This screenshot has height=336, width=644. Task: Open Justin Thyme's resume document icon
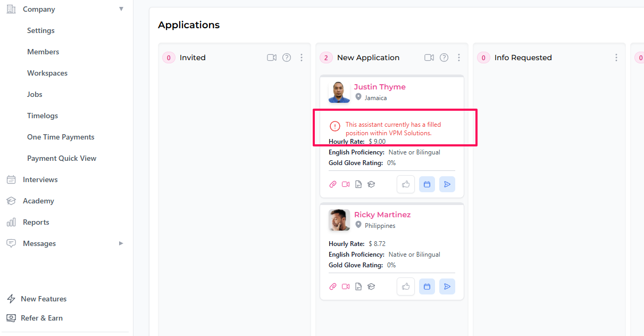[358, 184]
